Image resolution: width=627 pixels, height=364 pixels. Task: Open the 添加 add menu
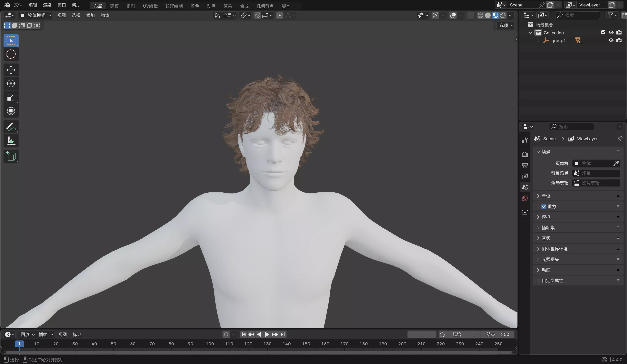[90, 15]
